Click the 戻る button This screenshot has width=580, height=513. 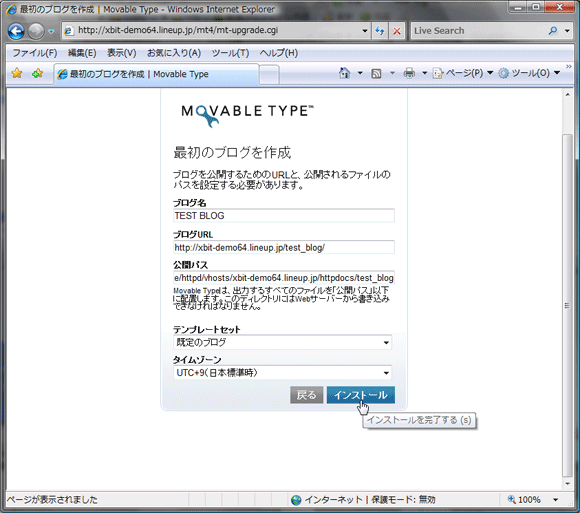click(x=306, y=395)
